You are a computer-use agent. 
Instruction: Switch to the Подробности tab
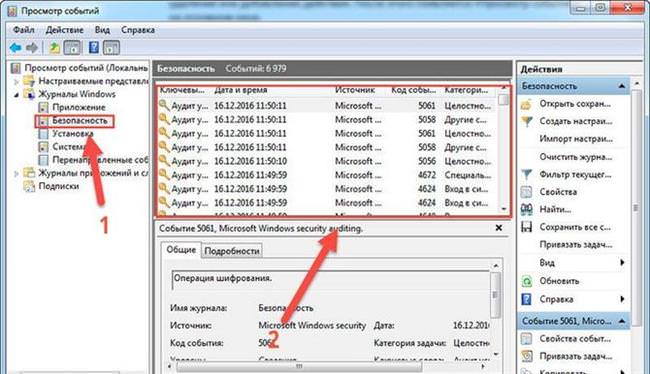point(232,251)
